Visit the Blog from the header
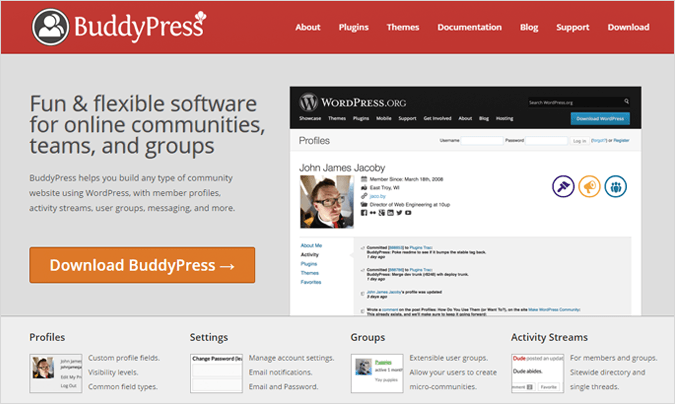Screen dimensions: 675x404 tap(529, 27)
